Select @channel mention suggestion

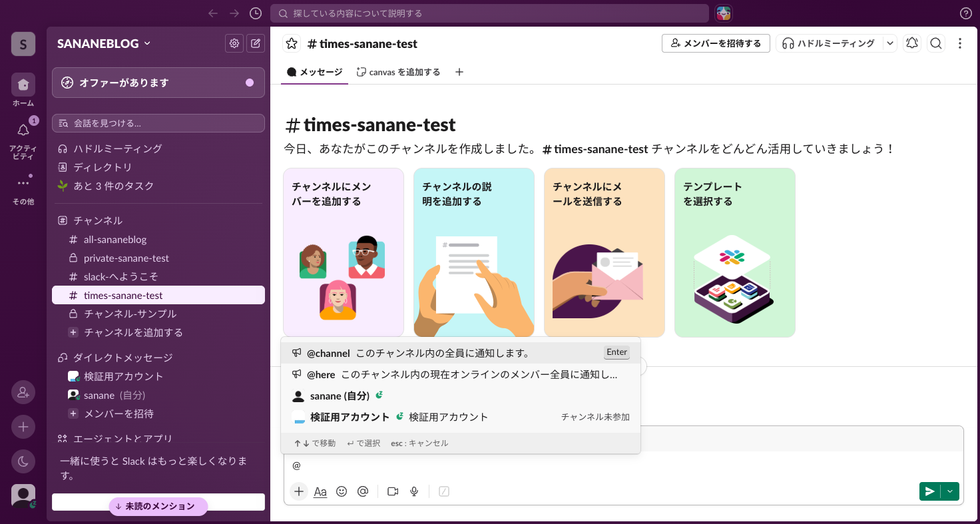point(460,353)
